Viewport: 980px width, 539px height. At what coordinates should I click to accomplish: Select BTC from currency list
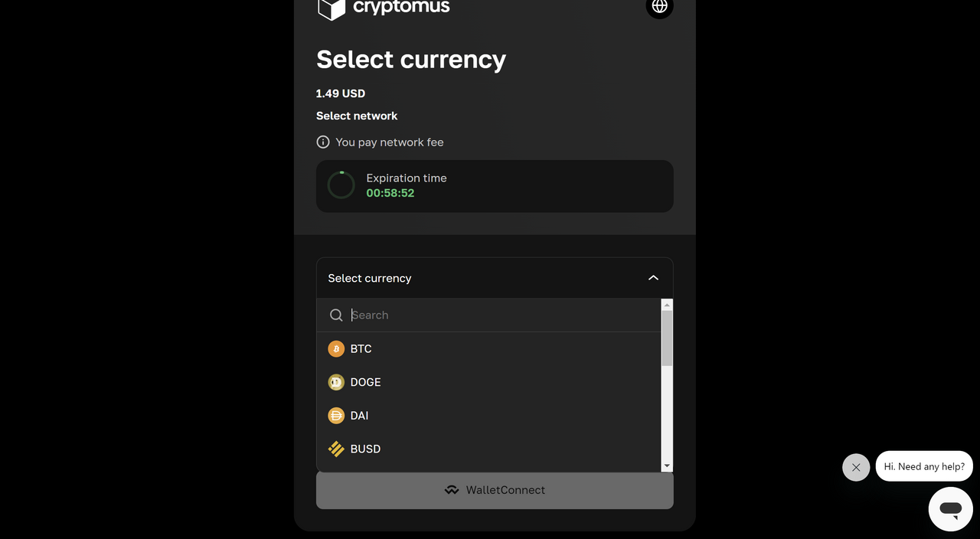(x=488, y=349)
